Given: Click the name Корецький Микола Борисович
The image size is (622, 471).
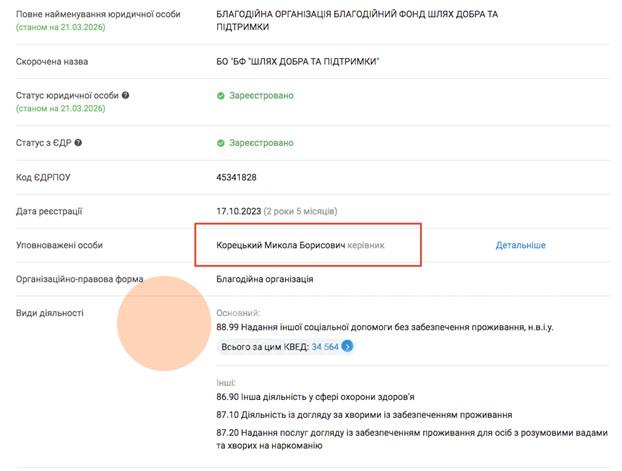Looking at the screenshot, I should [280, 245].
